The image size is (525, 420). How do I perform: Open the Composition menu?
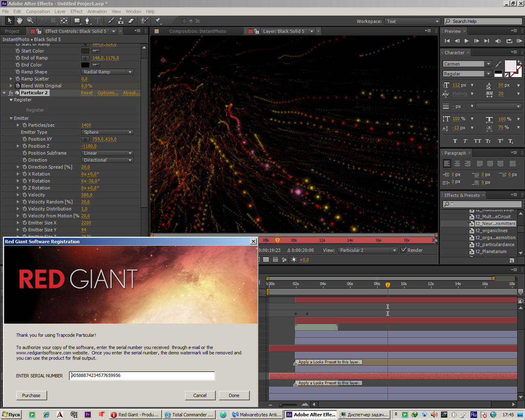(x=38, y=11)
